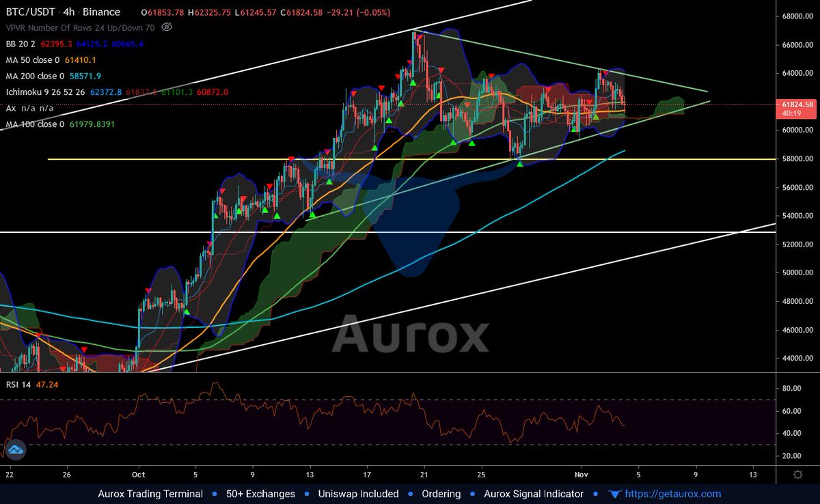Image resolution: width=820 pixels, height=504 pixels.
Task: Click Aurox Signal Indicator banner text
Action: coord(534,494)
